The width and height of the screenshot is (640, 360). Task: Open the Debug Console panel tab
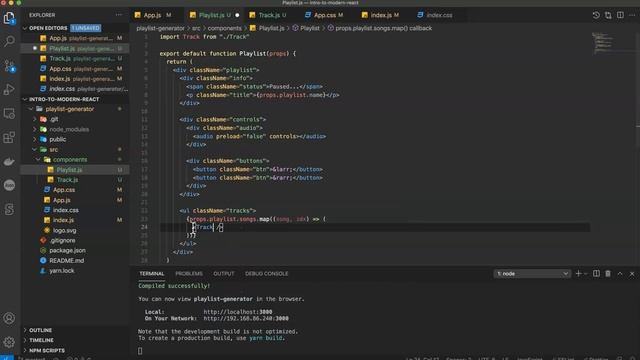pyautogui.click(x=267, y=273)
